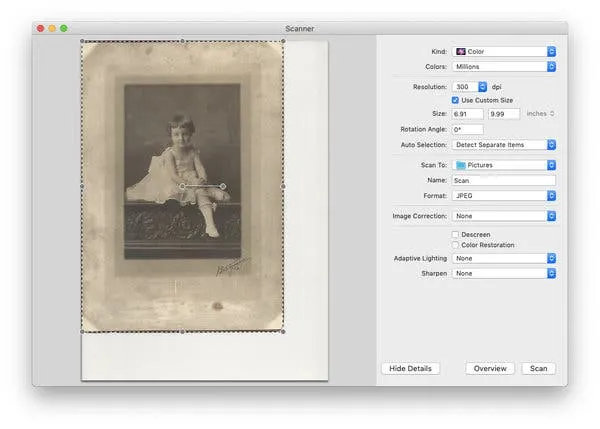Click the Scan button

click(x=538, y=369)
